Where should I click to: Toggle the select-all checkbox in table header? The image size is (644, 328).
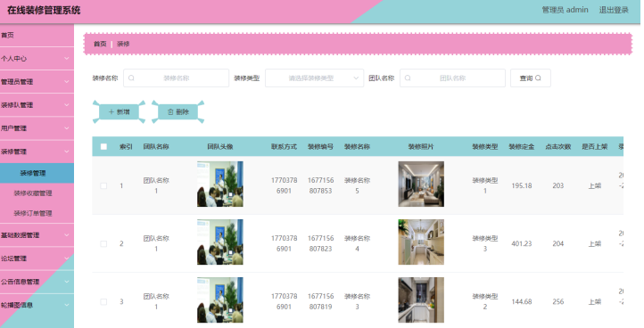(x=103, y=146)
